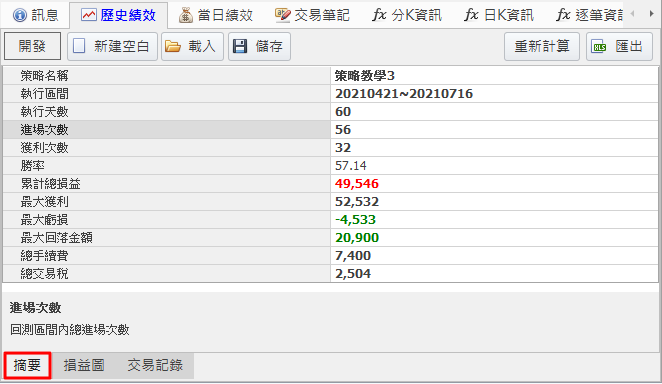Switch to the 分K資訊 tab
Image resolution: width=662 pixels, height=384 pixels.
407,15
